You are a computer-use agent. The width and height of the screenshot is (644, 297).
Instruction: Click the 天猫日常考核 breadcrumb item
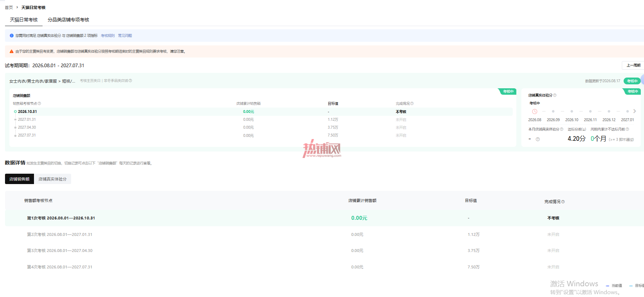point(33,8)
